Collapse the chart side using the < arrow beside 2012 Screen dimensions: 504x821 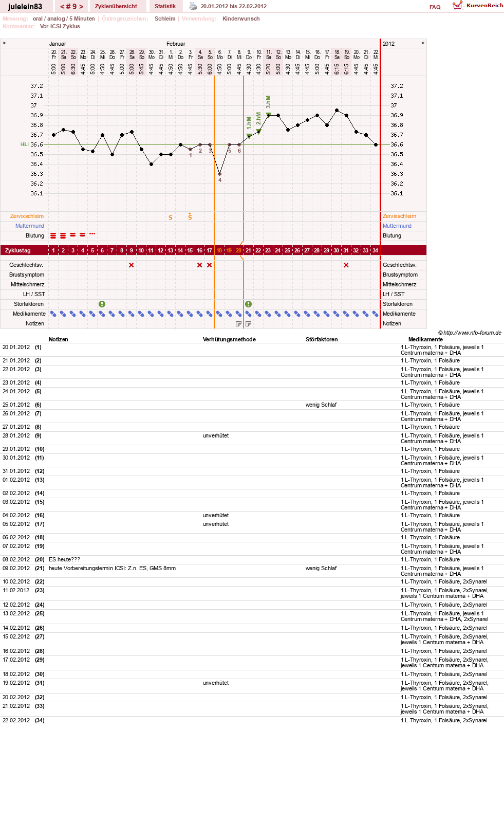[x=423, y=43]
